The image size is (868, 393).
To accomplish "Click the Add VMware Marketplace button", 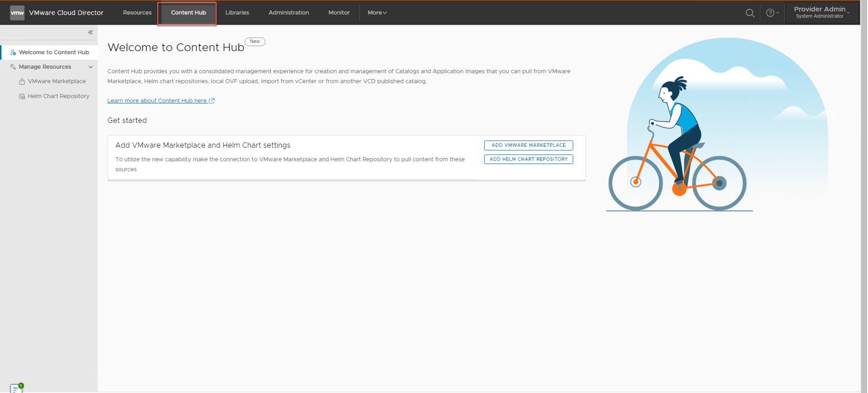I will point(528,145).
